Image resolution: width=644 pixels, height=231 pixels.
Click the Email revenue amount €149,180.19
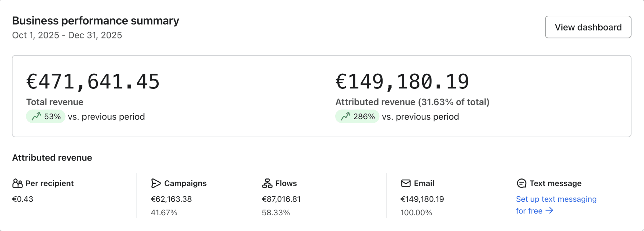coord(422,199)
